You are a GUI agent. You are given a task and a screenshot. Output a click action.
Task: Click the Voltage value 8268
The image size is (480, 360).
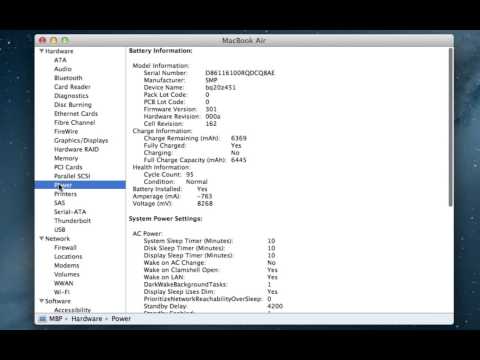coord(205,203)
